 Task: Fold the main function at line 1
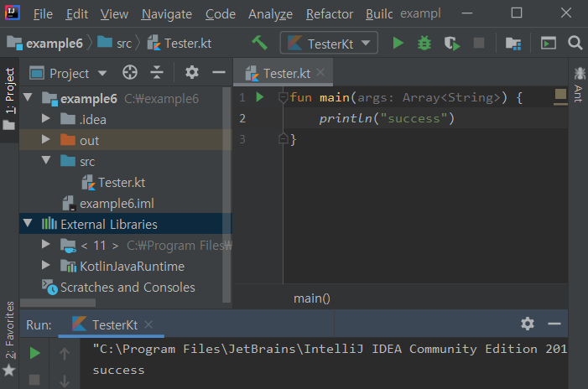point(284,97)
